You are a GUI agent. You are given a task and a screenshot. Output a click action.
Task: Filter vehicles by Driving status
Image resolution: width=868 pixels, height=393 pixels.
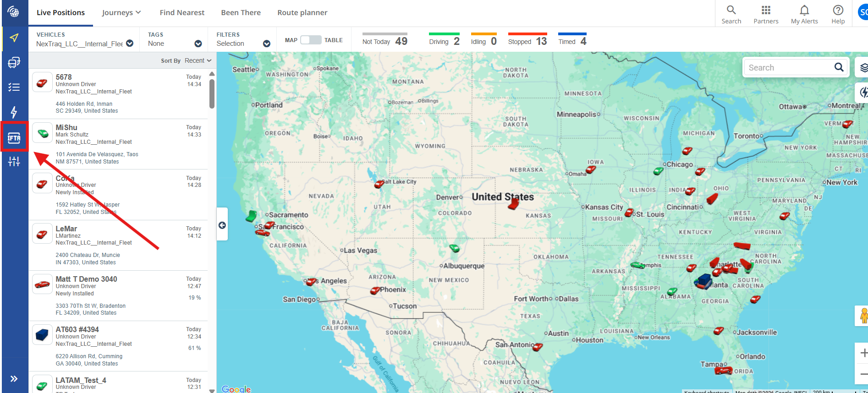coord(444,40)
